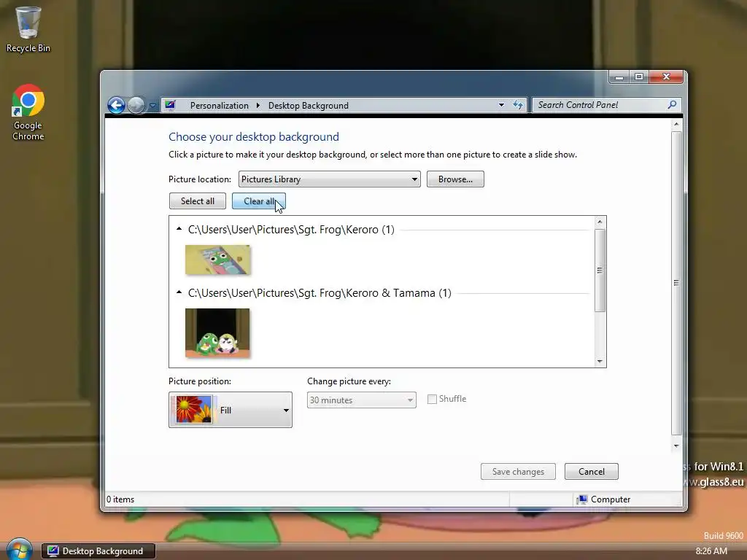This screenshot has width=747, height=560.
Task: Click the Back arrow navigation button
Action: coord(116,105)
